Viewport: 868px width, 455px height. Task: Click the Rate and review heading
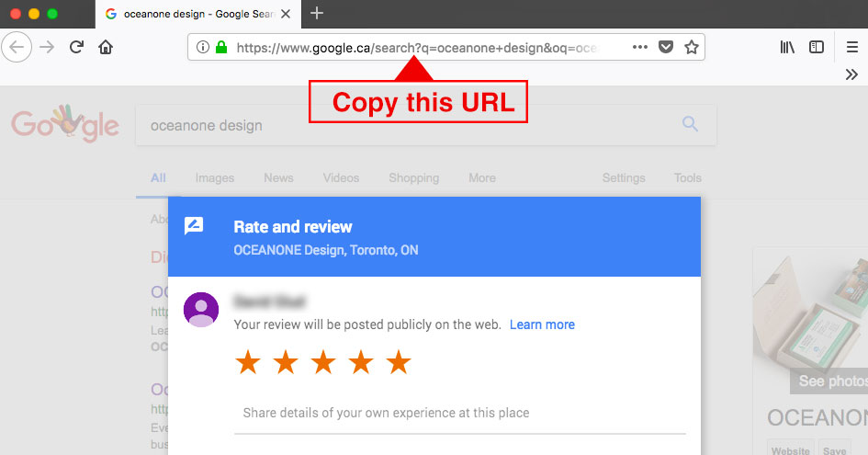(x=293, y=227)
